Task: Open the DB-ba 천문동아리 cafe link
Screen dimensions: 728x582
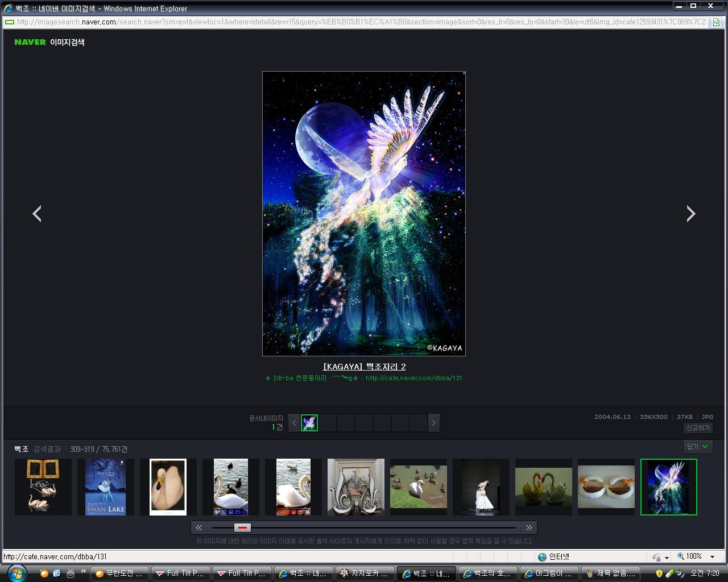Action: coord(312,378)
